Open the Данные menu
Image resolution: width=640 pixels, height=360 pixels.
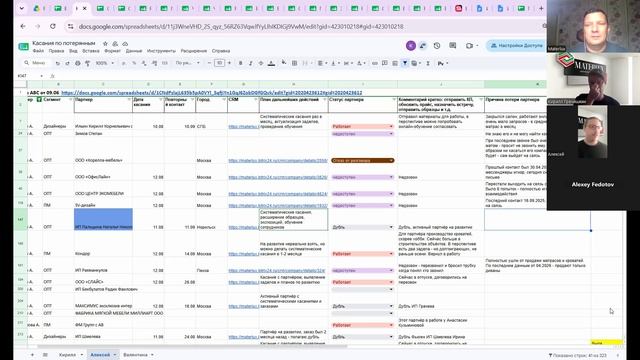pyautogui.click(x=134, y=51)
